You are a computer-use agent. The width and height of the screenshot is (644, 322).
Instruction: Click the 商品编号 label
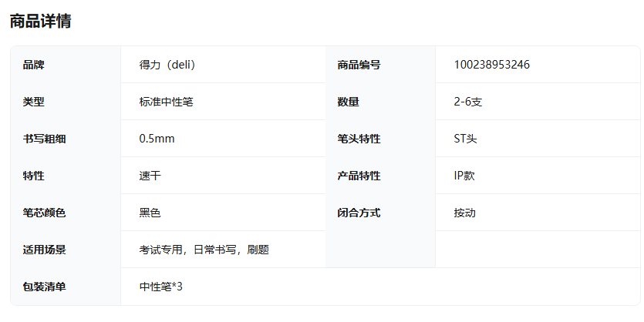(359, 65)
